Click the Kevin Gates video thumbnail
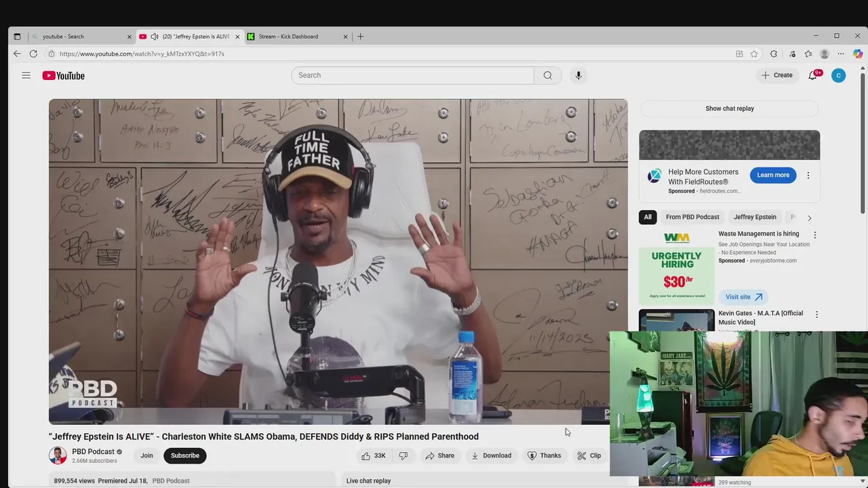This screenshot has width=868, height=488. (676, 320)
